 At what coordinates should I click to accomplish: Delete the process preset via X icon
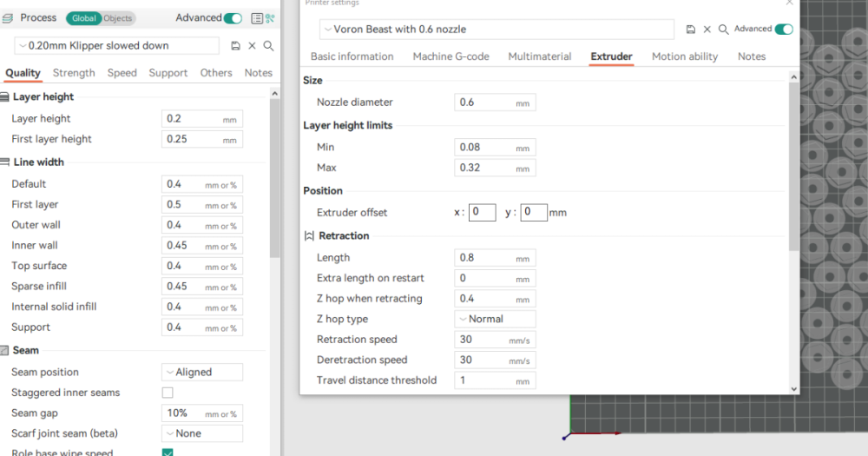click(252, 46)
